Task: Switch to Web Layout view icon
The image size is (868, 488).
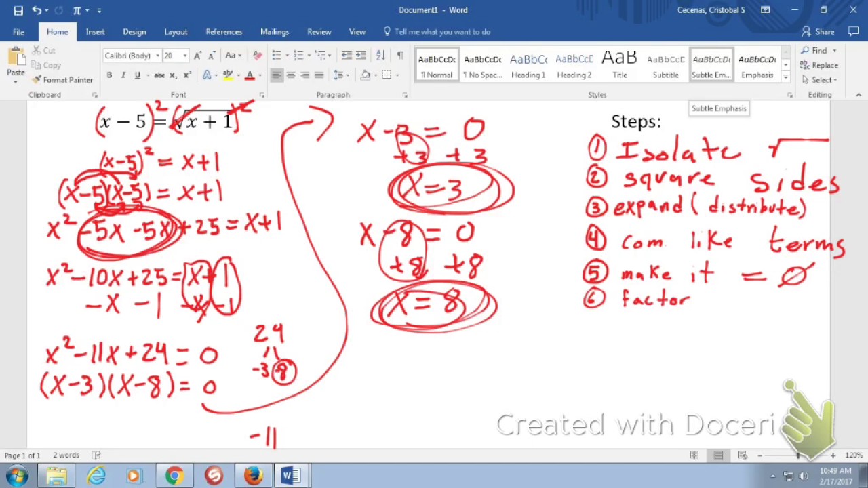Action: coord(742,455)
